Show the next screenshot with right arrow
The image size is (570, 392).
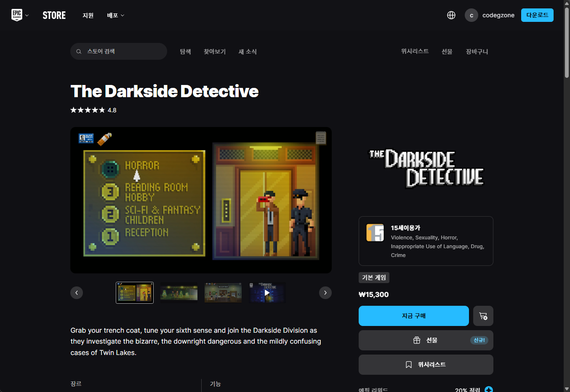pyautogui.click(x=325, y=293)
